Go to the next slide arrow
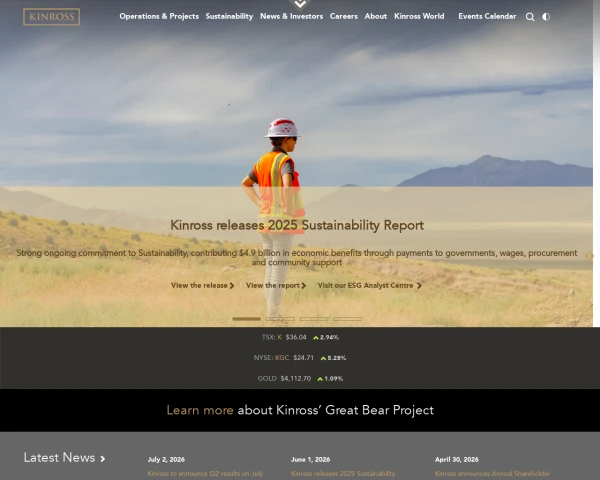 click(x=589, y=256)
